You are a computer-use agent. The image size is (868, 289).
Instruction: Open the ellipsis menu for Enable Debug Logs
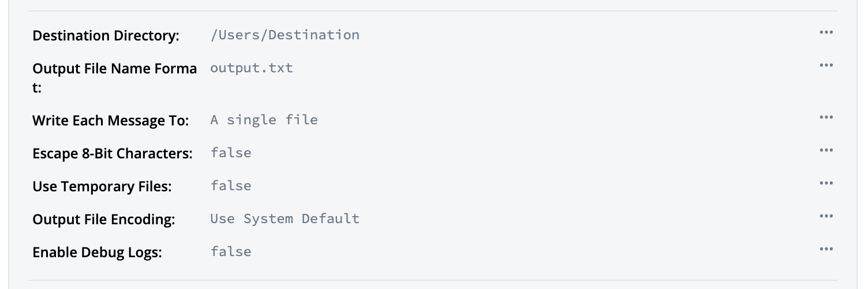pos(826,249)
